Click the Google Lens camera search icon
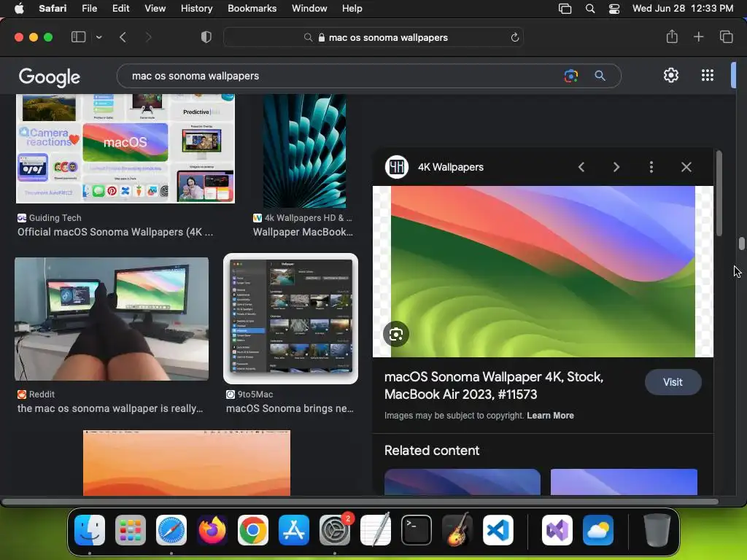The width and height of the screenshot is (747, 560). pyautogui.click(x=570, y=76)
